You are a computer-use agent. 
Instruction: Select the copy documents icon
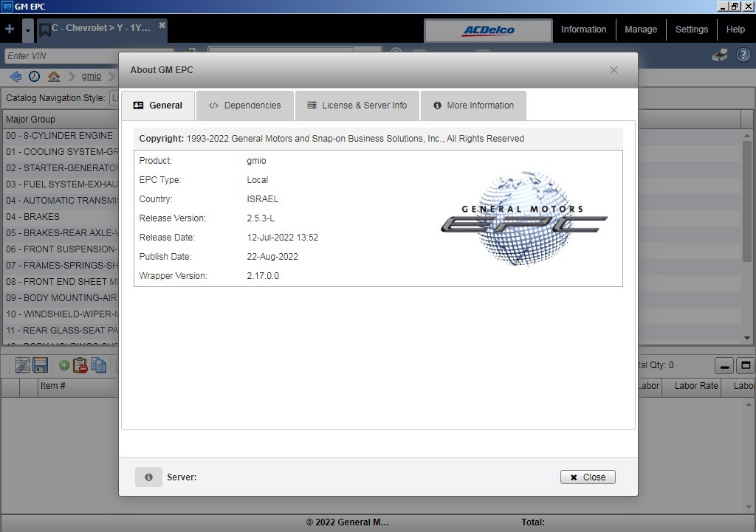click(99, 365)
